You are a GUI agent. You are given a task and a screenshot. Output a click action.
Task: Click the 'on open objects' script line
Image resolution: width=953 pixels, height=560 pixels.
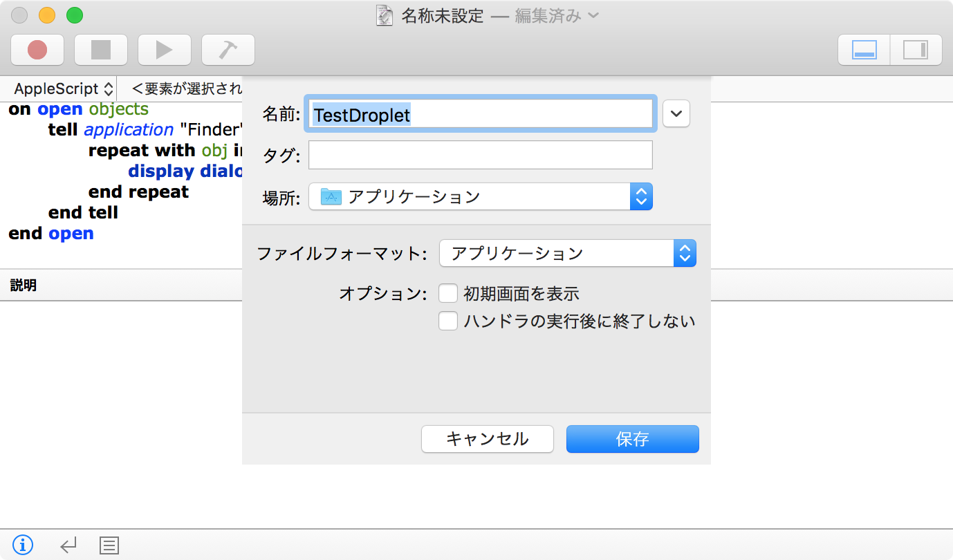pos(78,109)
